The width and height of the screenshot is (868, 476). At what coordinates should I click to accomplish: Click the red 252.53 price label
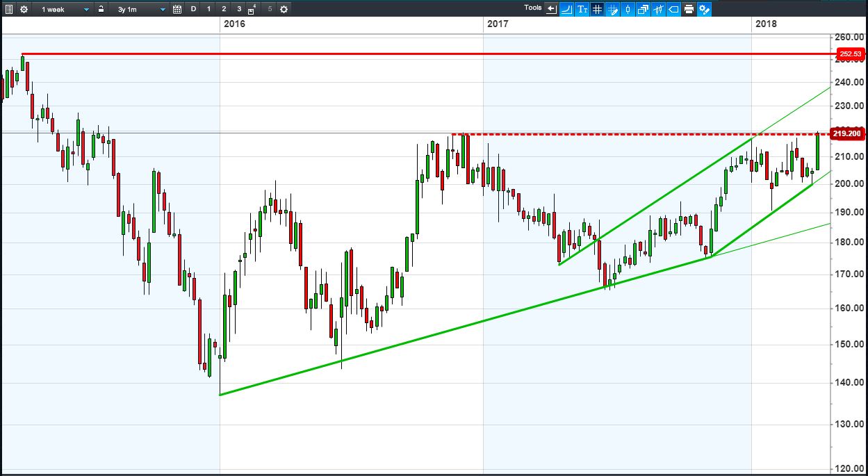click(851, 54)
